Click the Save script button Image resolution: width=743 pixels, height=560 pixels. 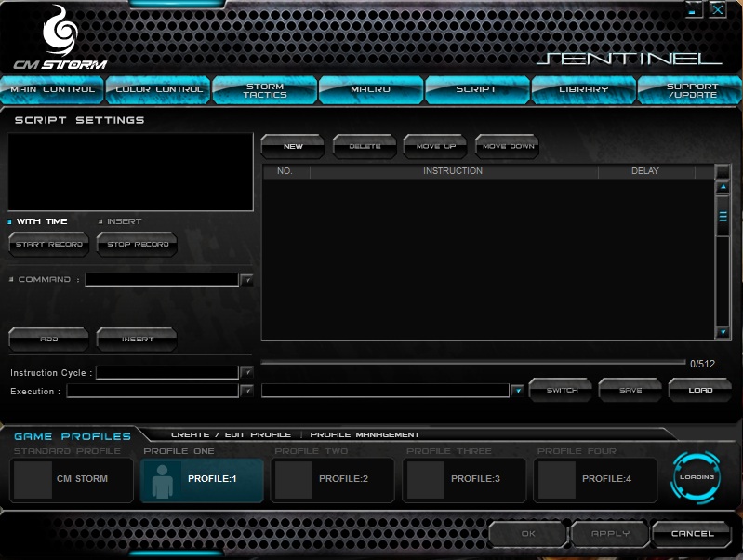pyautogui.click(x=630, y=391)
